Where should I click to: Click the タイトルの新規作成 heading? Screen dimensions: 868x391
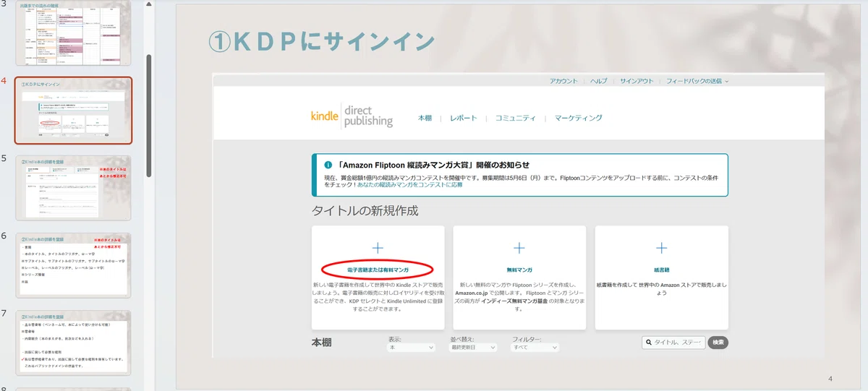pos(365,211)
